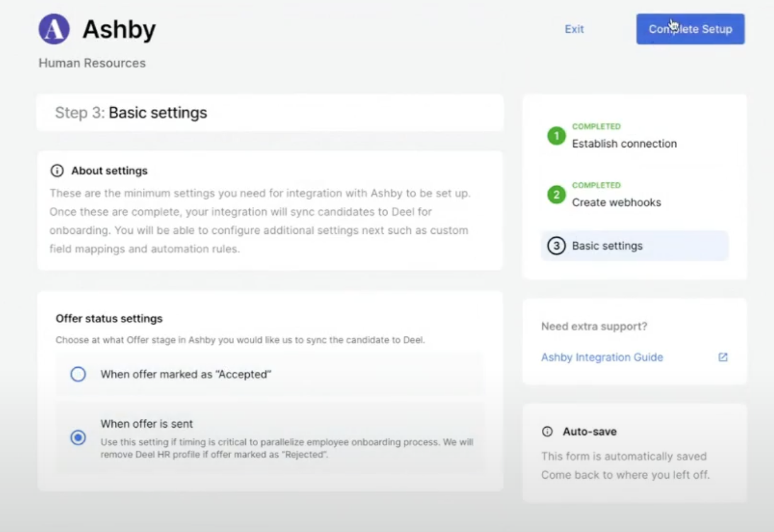This screenshot has width=774, height=532.
Task: Select "When offer marked as Accepted" radio
Action: (x=78, y=375)
